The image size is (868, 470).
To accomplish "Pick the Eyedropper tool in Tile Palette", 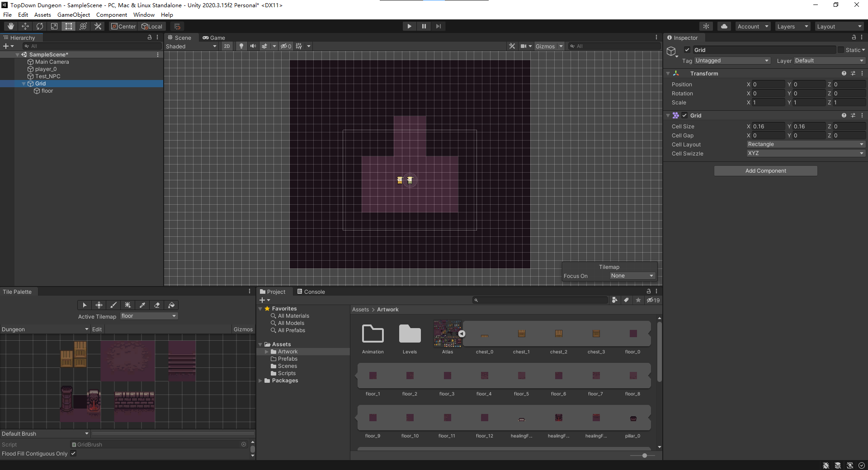I will click(142, 305).
